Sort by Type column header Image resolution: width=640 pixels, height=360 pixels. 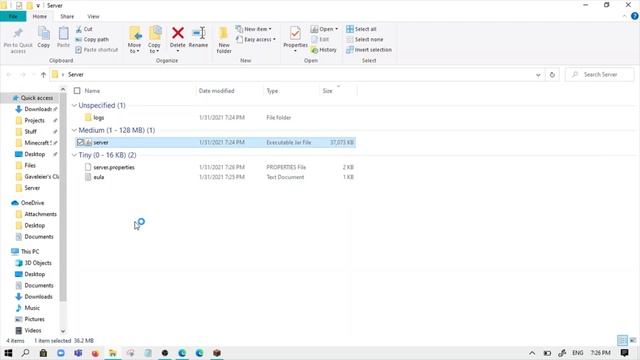[x=272, y=91]
